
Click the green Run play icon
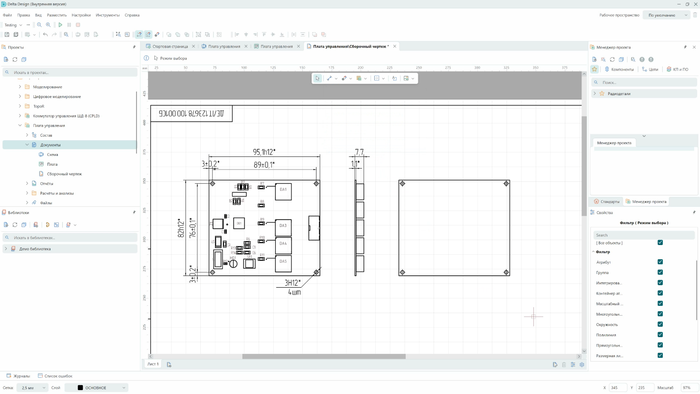click(x=60, y=25)
